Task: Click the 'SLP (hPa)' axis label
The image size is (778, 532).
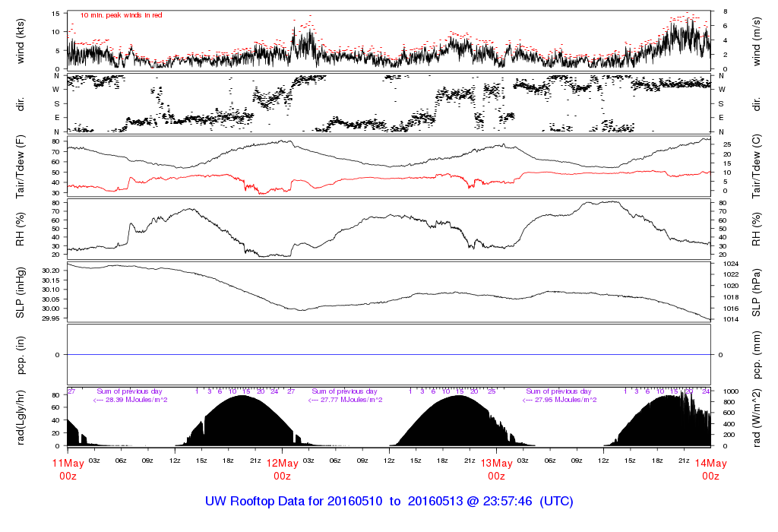Action: [x=757, y=293]
